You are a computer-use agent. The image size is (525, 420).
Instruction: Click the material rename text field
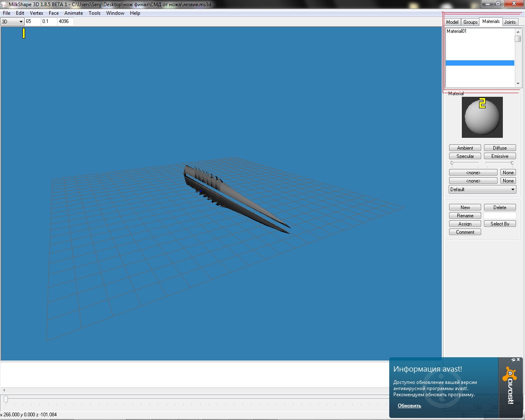click(x=500, y=216)
